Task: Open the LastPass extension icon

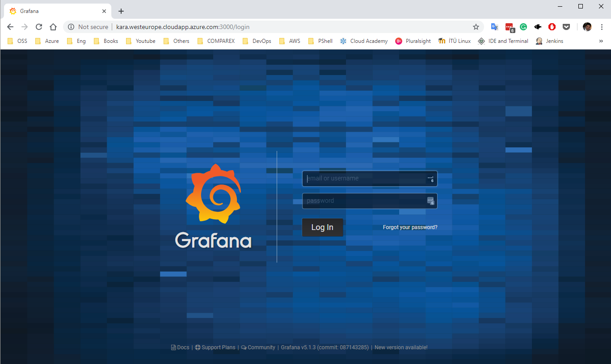Action: point(510,27)
